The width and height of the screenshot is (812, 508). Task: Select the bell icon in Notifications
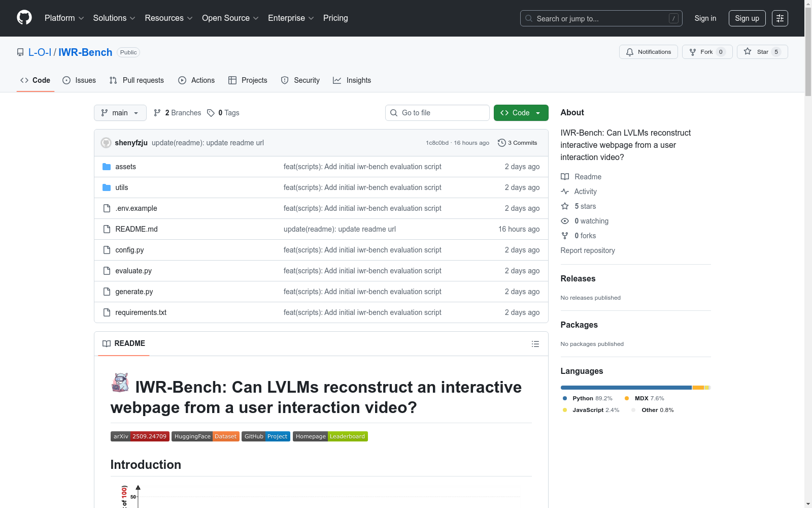tap(630, 52)
